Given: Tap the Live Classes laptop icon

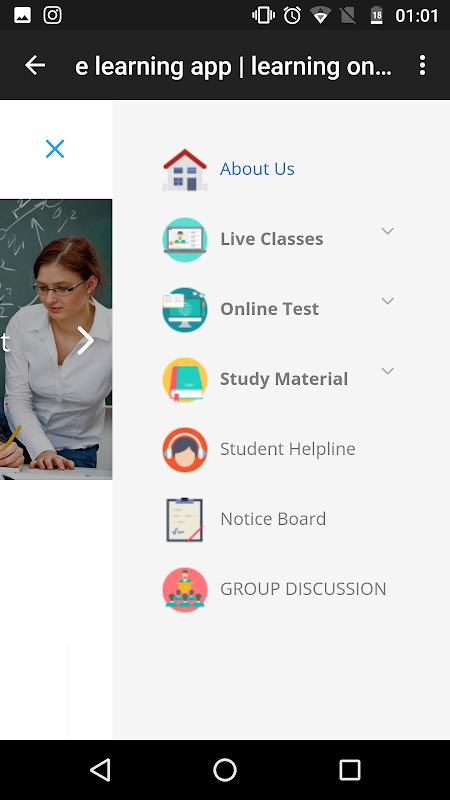Looking at the screenshot, I should (185, 240).
